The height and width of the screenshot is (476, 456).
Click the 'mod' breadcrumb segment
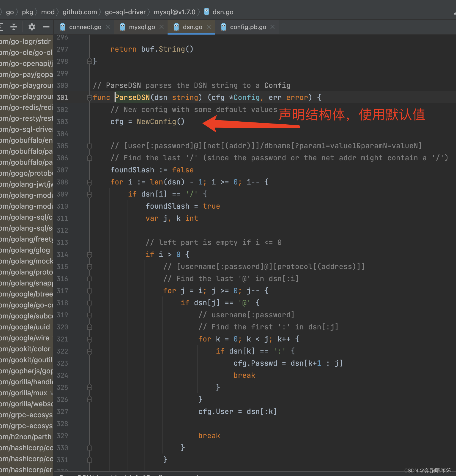click(48, 12)
